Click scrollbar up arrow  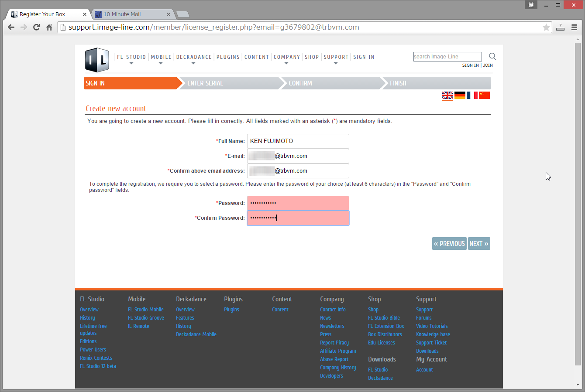(x=578, y=39)
